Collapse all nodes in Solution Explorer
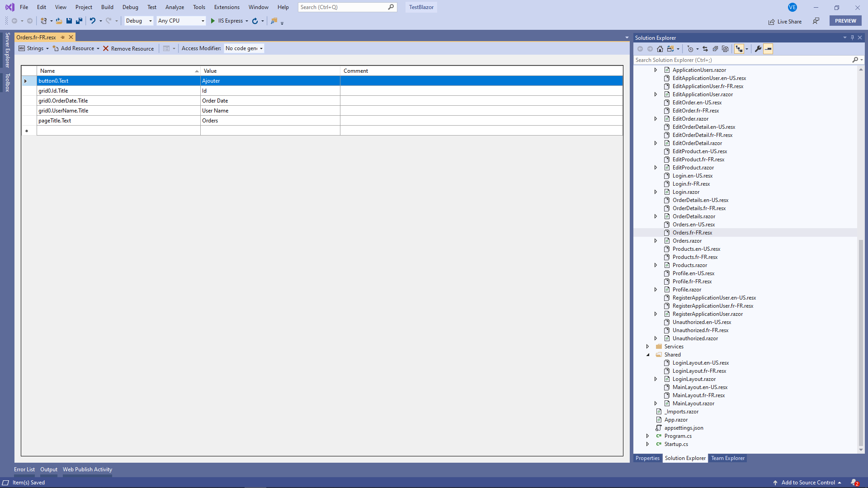The height and width of the screenshot is (488, 868). (715, 49)
